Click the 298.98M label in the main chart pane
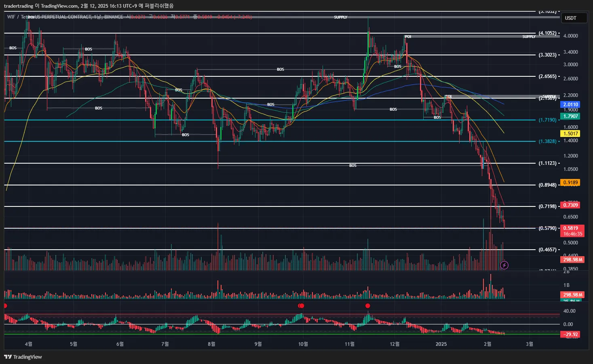The image size is (593, 364). coord(572,259)
